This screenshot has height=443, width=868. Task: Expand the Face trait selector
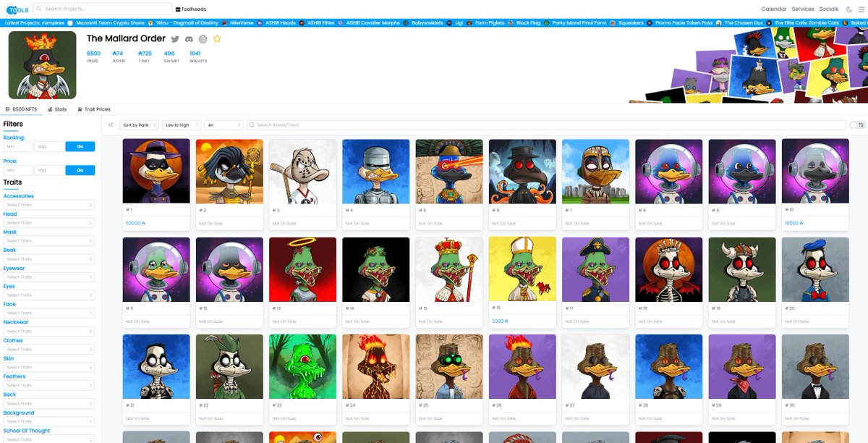49,313
